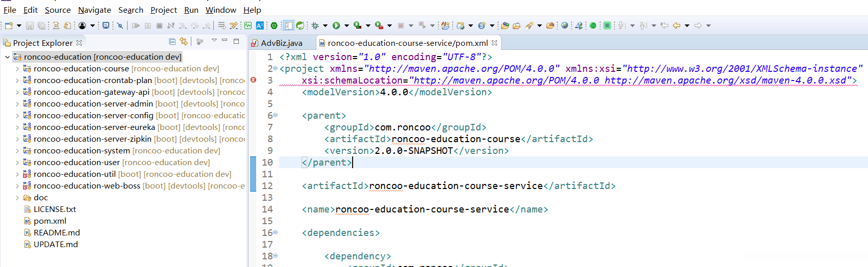Click the Open Type icon

[x=505, y=25]
